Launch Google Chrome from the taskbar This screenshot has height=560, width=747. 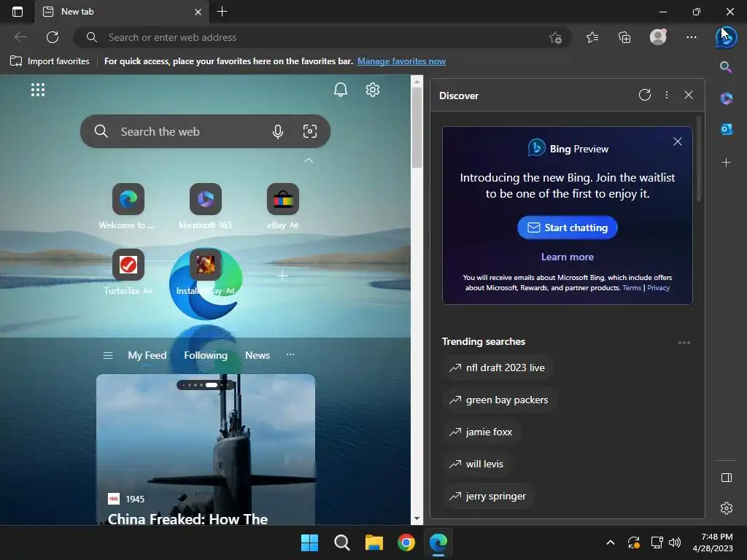pyautogui.click(x=406, y=542)
